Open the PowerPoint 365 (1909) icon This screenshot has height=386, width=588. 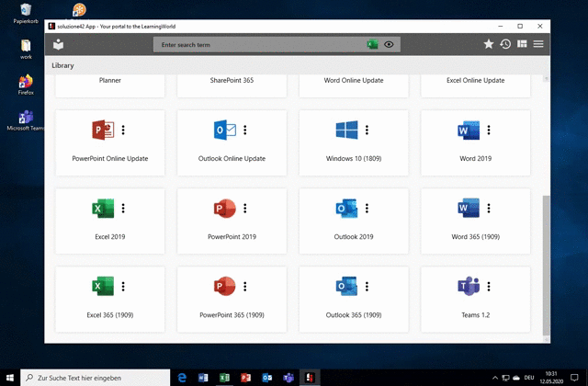(x=225, y=286)
